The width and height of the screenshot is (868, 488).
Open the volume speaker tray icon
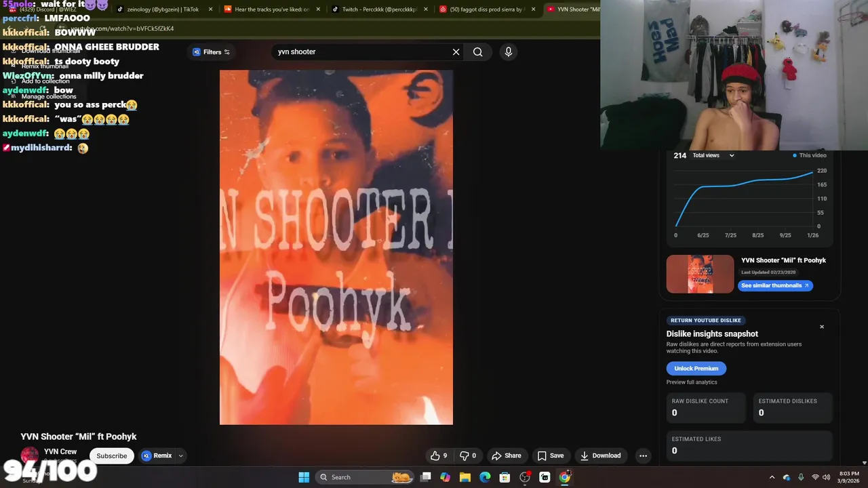826,477
